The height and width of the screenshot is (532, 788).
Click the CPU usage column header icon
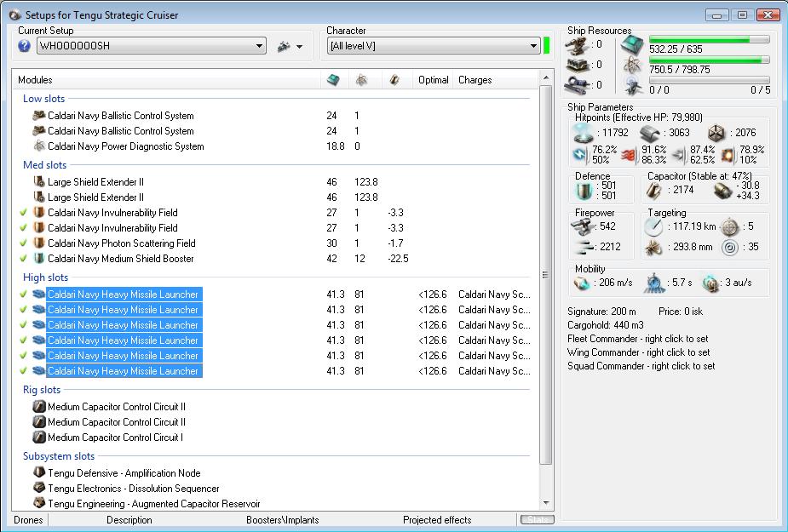[x=334, y=80]
